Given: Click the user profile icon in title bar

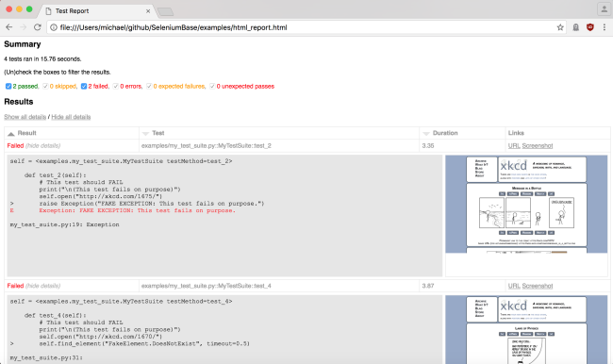Looking at the screenshot, I should tap(605, 9).
